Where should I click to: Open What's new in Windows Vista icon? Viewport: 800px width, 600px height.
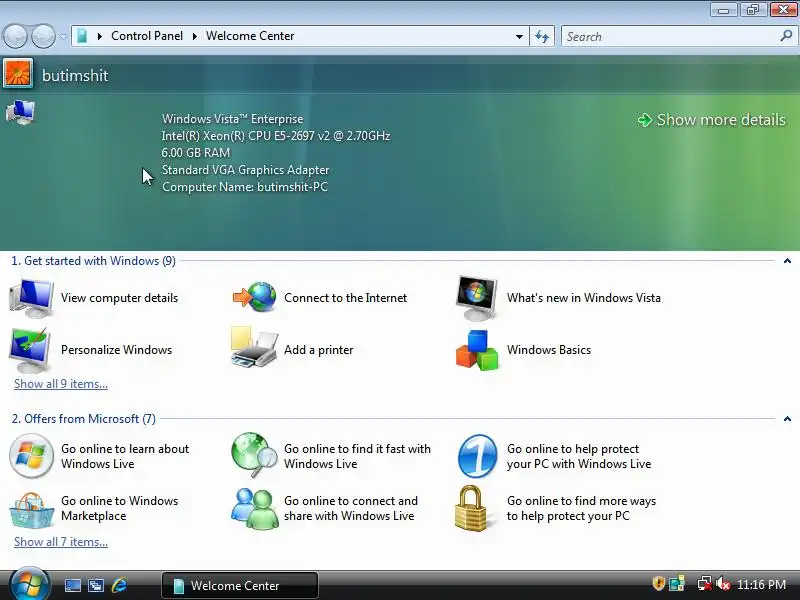coord(477,298)
